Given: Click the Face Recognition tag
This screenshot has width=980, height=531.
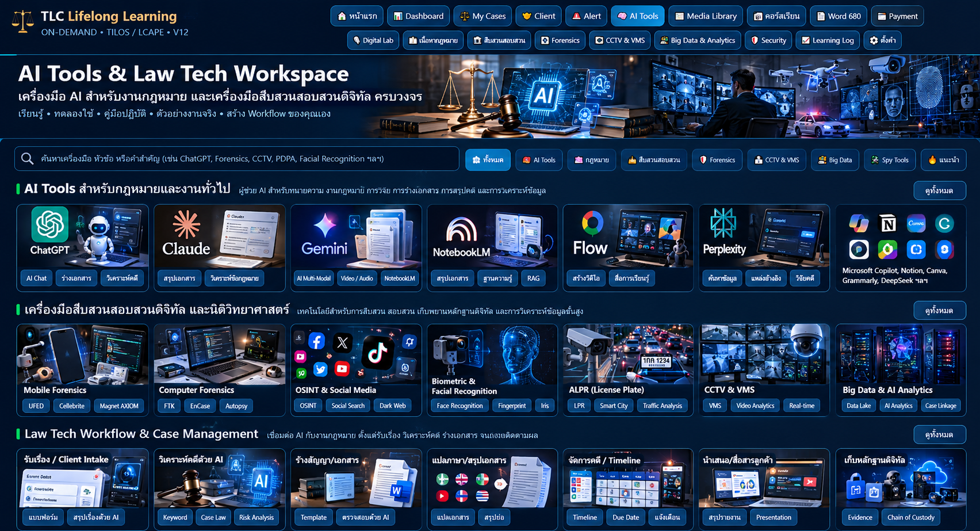Looking at the screenshot, I should pyautogui.click(x=460, y=406).
